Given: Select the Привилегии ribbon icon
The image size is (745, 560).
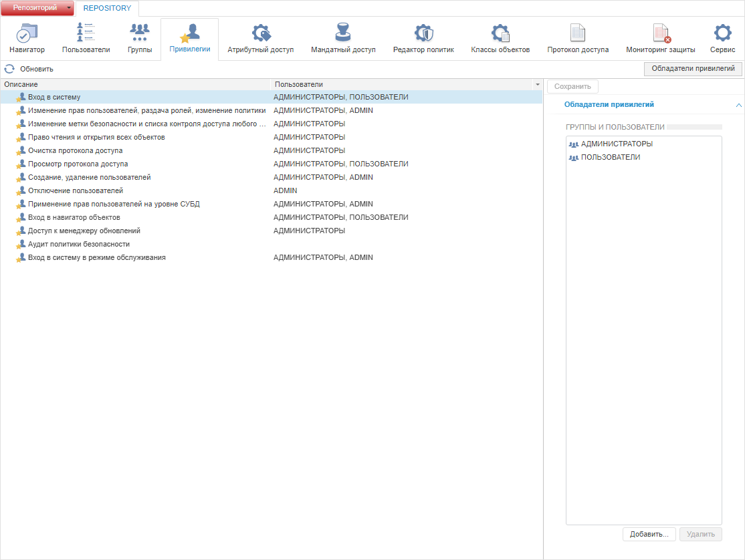Looking at the screenshot, I should 189,33.
